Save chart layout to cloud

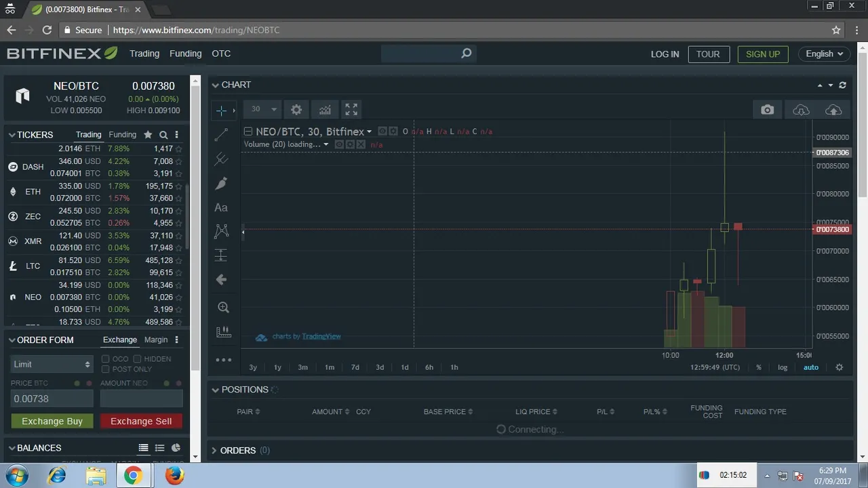[x=833, y=110]
